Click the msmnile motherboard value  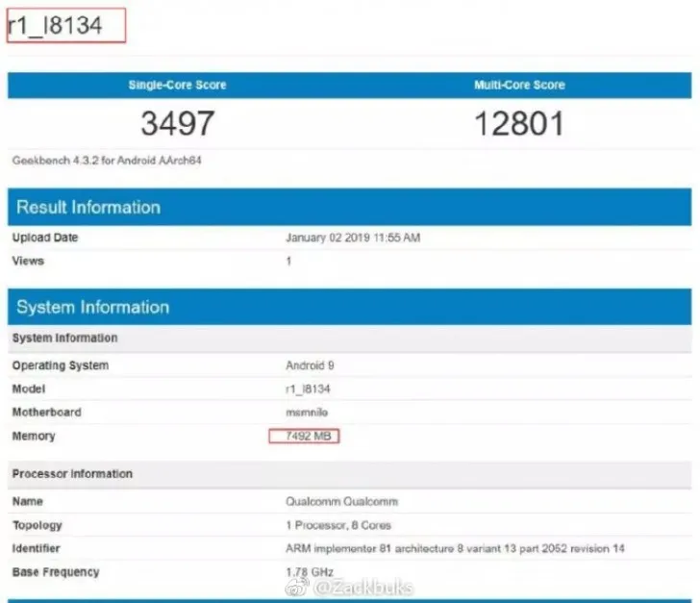click(310, 413)
